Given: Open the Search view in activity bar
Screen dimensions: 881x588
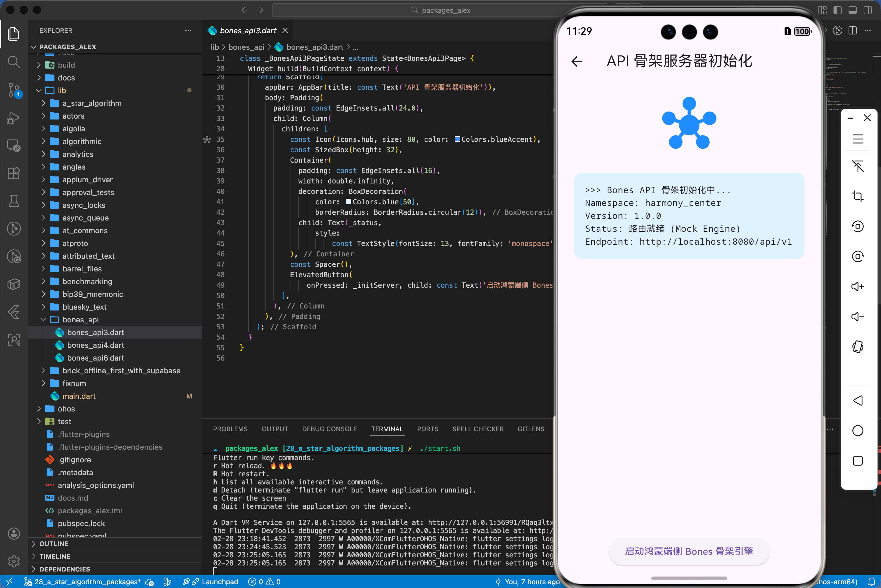Looking at the screenshot, I should coord(14,62).
